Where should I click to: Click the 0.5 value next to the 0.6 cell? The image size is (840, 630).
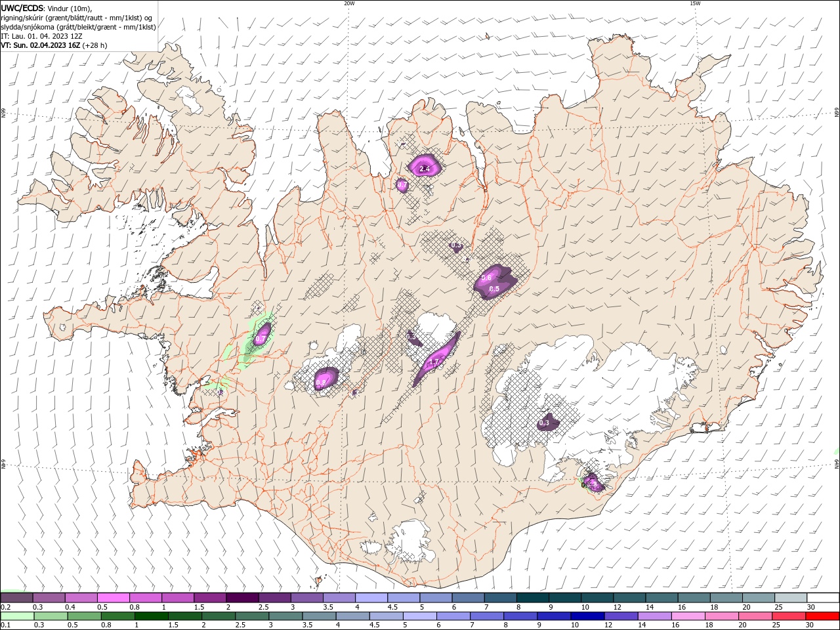494,289
